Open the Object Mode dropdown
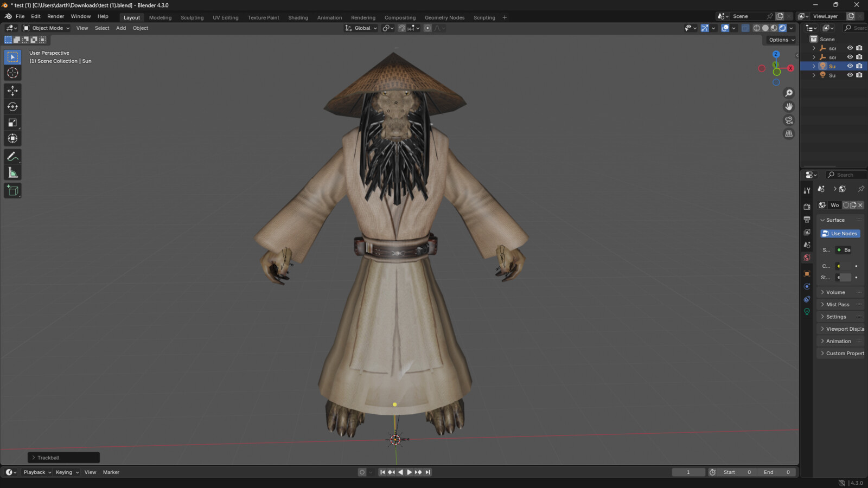Screen dimensions: 868x488 tap(46, 28)
